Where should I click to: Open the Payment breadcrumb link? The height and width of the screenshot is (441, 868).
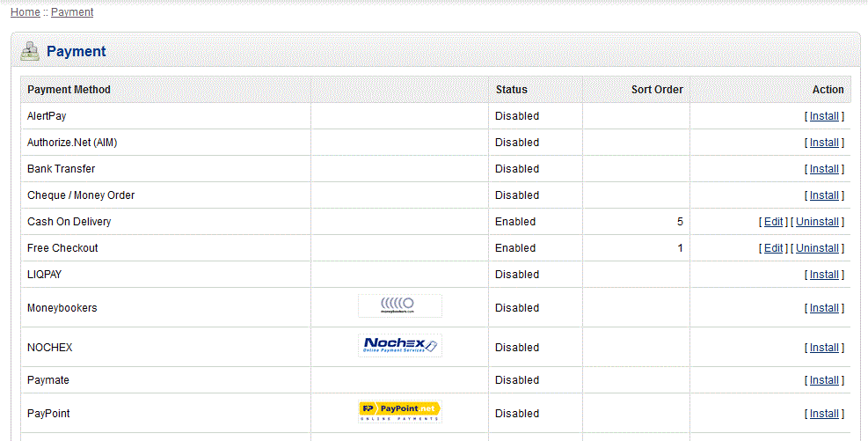[72, 12]
